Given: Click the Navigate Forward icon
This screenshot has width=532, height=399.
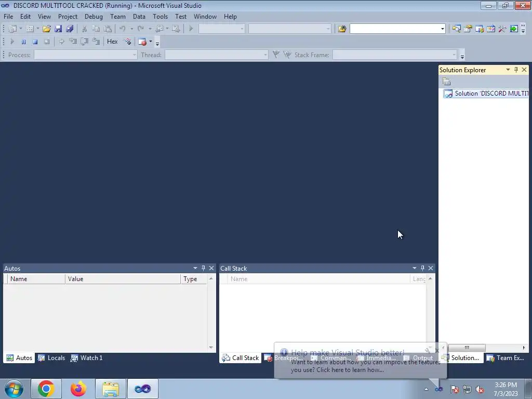Looking at the screenshot, I should point(176,29).
